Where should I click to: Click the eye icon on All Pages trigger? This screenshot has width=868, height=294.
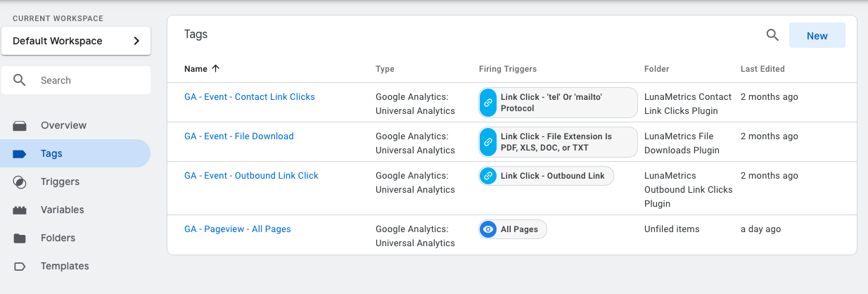click(488, 229)
